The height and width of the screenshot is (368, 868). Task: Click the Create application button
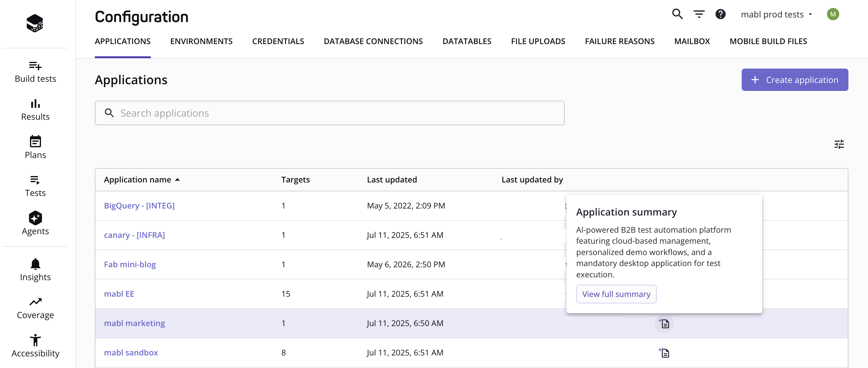(x=795, y=80)
